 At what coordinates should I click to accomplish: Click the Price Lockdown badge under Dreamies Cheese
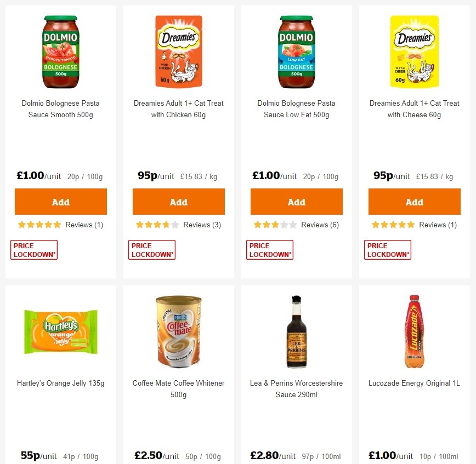[x=387, y=249]
